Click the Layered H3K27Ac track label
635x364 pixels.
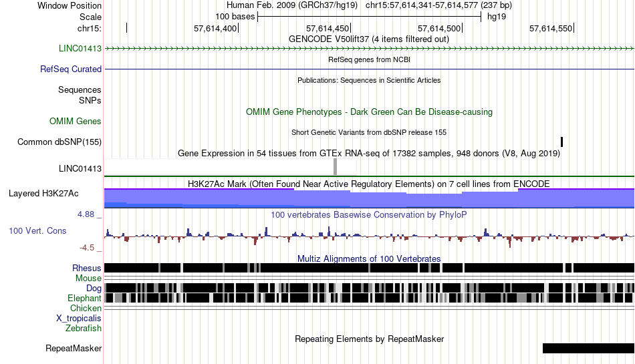pyautogui.click(x=43, y=193)
